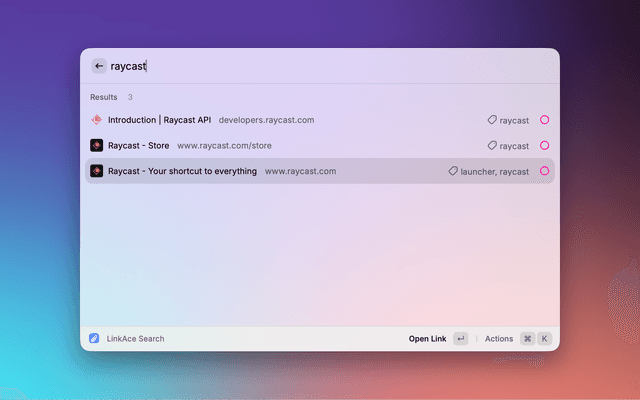Click the Raycast - Store favicon icon
The image size is (640, 400).
coord(96,145)
